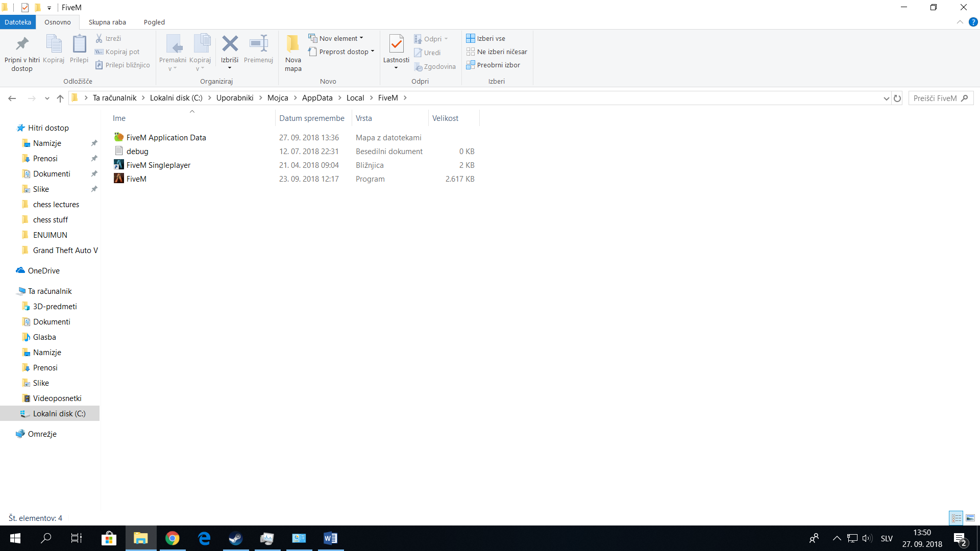Viewport: 980px width, 551px height.
Task: Open Hitri dostop in navigation pane
Action: (x=48, y=128)
